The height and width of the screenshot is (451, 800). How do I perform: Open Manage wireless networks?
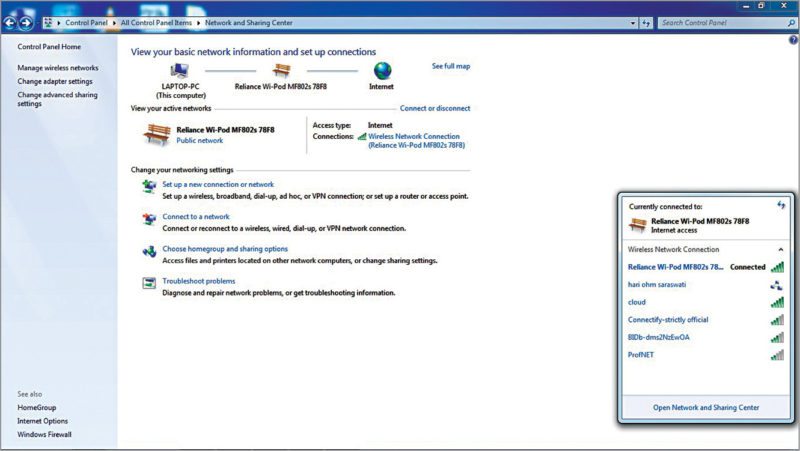point(58,68)
